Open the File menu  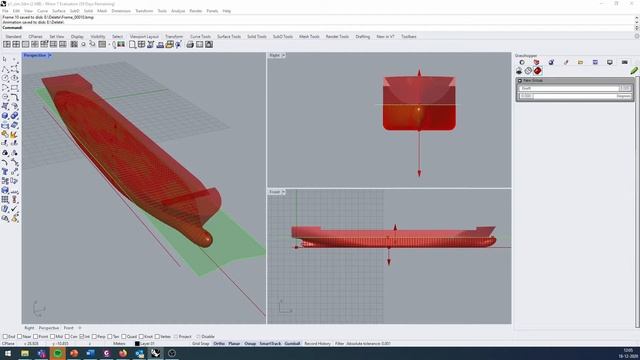(5, 11)
